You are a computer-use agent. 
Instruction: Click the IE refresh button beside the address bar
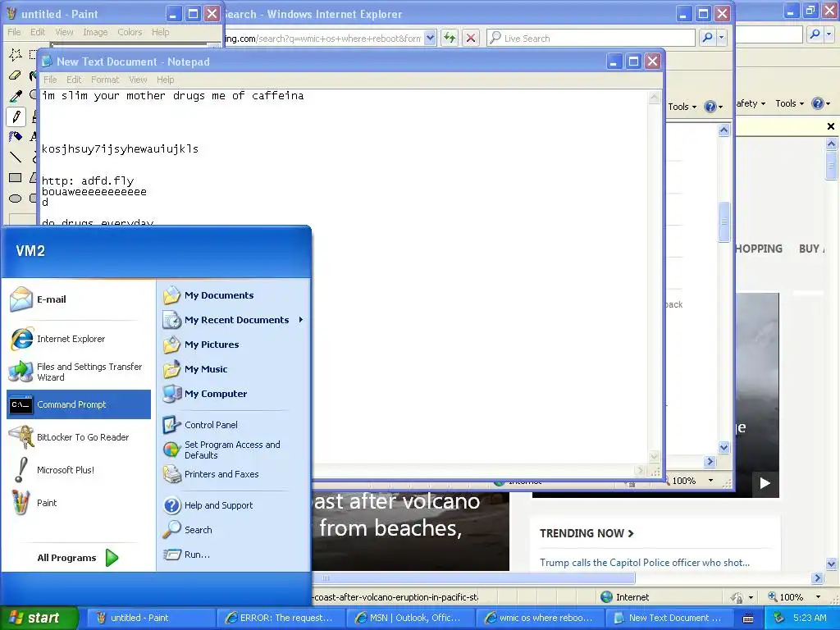pyautogui.click(x=450, y=38)
